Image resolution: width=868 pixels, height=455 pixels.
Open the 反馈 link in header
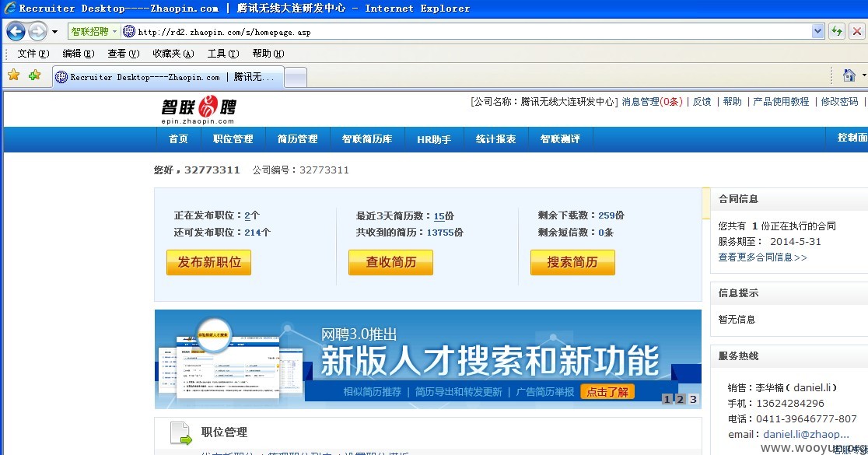[702, 101]
